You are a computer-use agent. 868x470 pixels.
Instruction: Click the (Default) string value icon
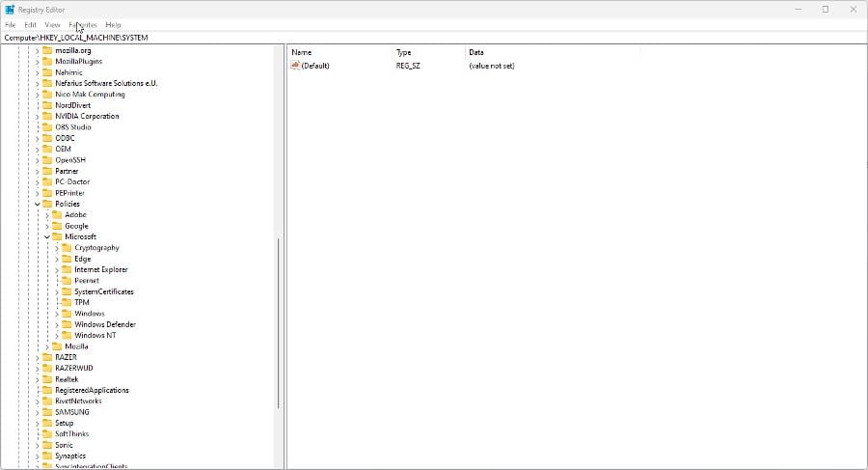pos(295,66)
